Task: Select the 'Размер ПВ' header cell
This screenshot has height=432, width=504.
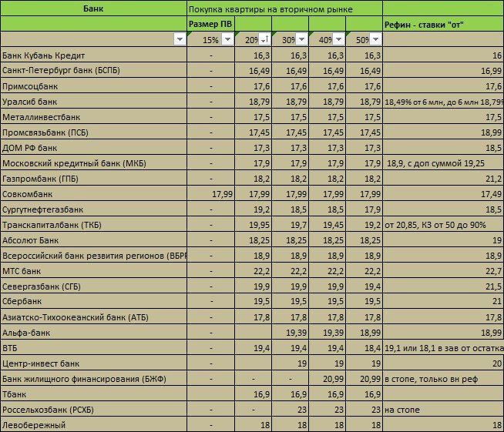Action: (x=210, y=24)
